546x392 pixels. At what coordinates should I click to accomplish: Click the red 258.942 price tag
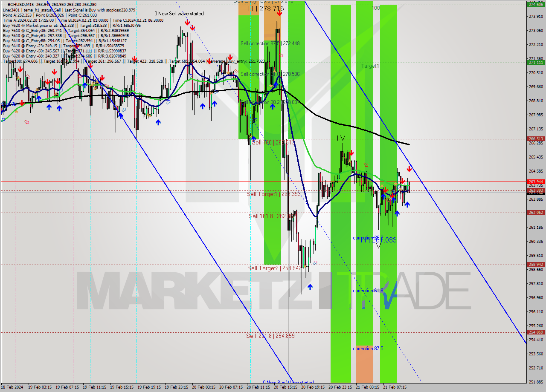(536, 264)
